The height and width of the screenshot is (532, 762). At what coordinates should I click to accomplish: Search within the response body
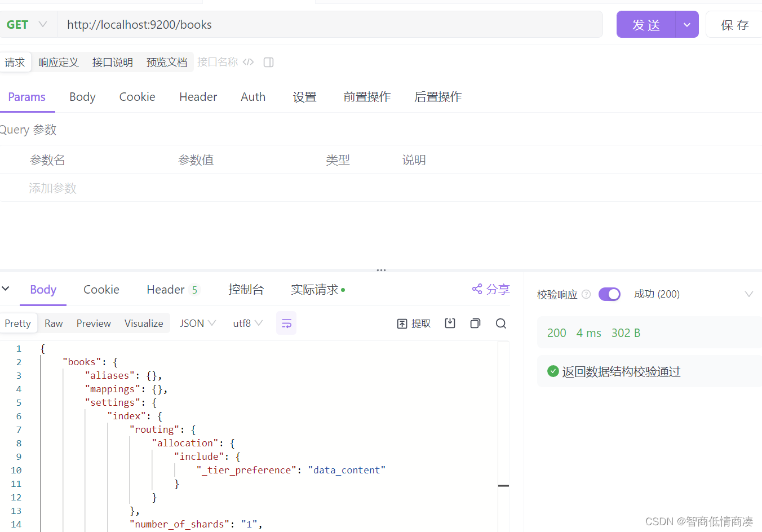(x=501, y=323)
